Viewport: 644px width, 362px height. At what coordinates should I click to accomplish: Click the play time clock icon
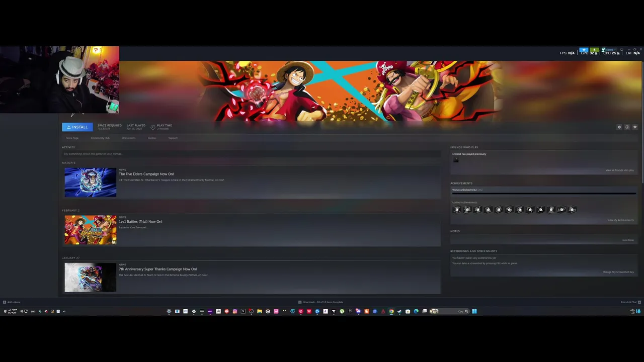153,127
